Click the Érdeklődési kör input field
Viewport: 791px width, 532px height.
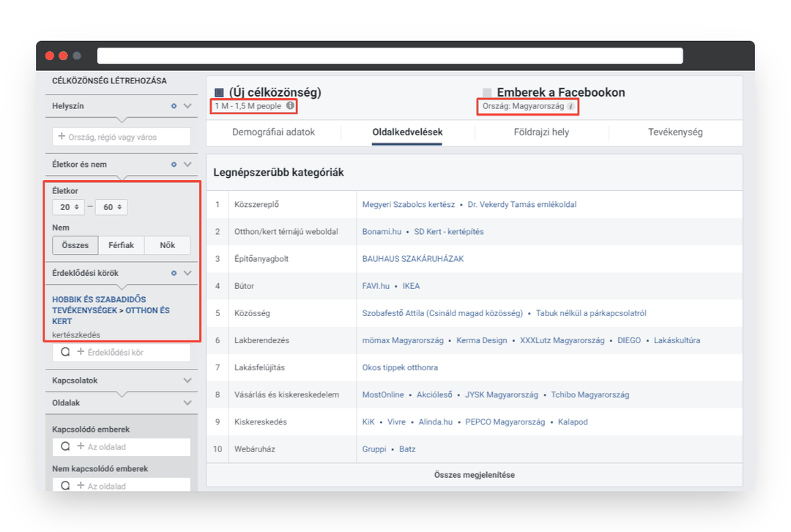point(122,352)
